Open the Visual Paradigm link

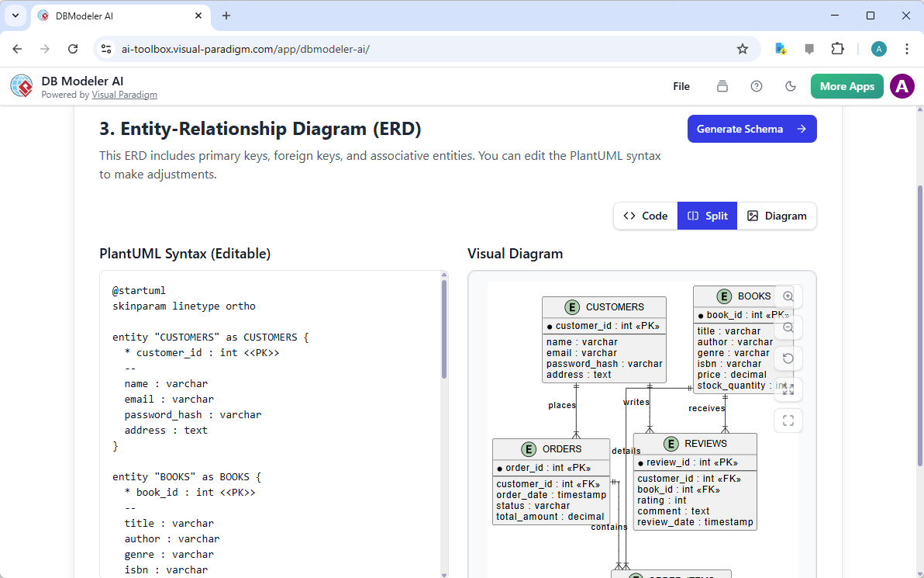(x=125, y=95)
